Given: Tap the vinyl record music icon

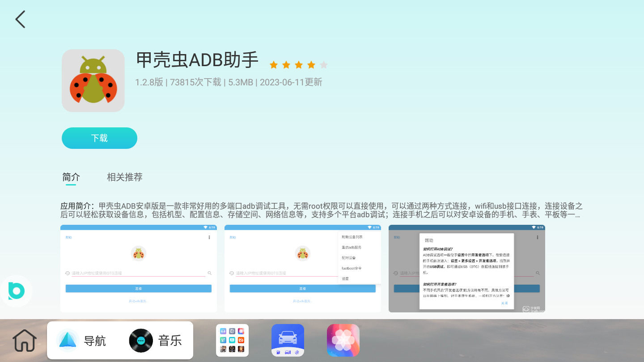Looking at the screenshot, I should [x=141, y=341].
